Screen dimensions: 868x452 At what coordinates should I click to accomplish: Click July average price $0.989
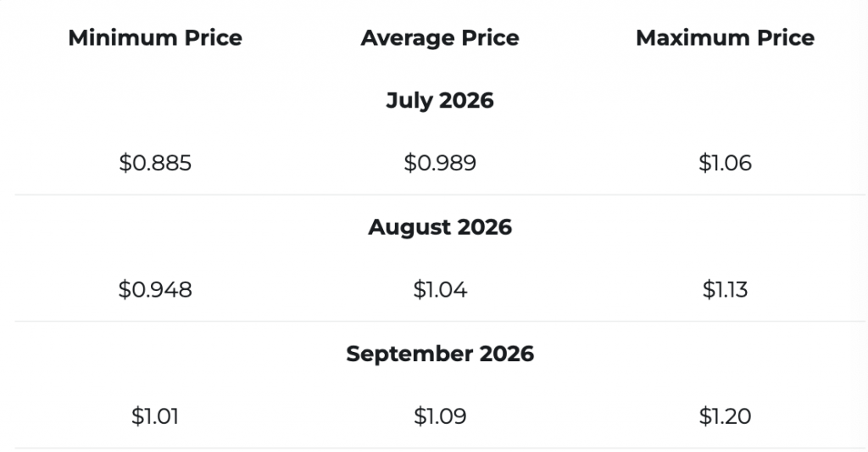click(440, 163)
